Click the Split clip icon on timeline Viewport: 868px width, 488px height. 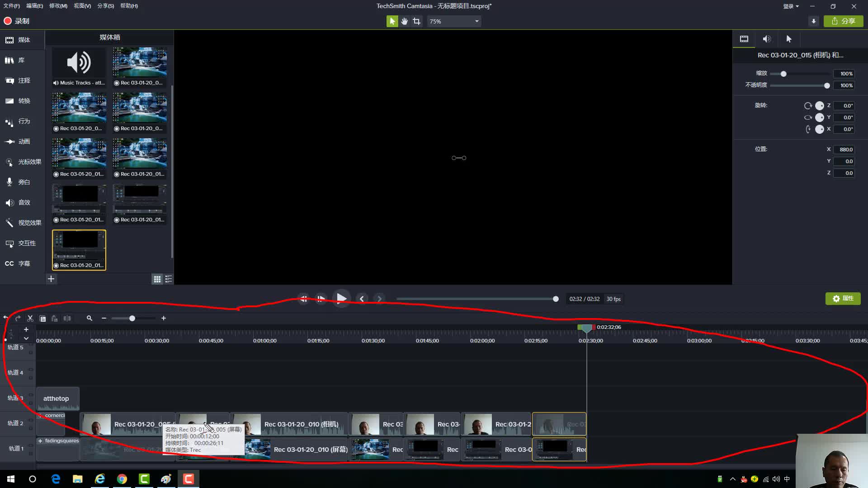point(67,319)
